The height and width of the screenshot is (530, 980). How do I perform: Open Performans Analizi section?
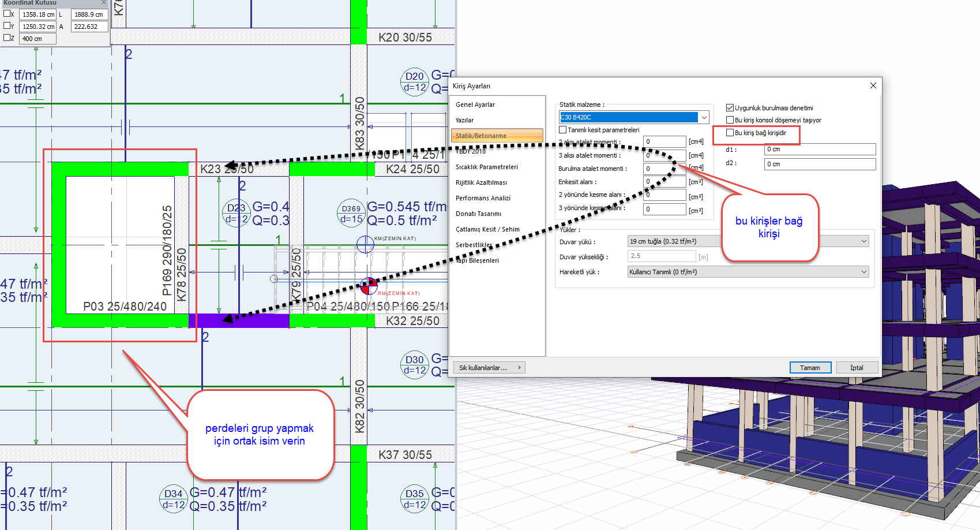tap(483, 198)
